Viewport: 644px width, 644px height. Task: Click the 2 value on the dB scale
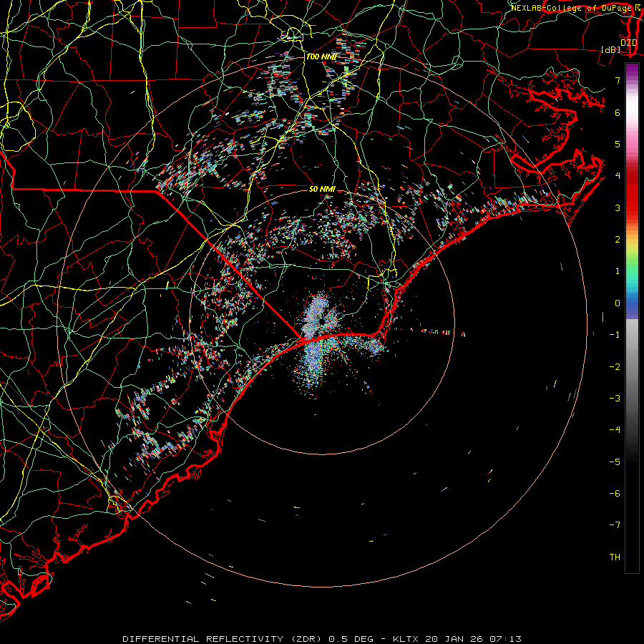pos(618,240)
